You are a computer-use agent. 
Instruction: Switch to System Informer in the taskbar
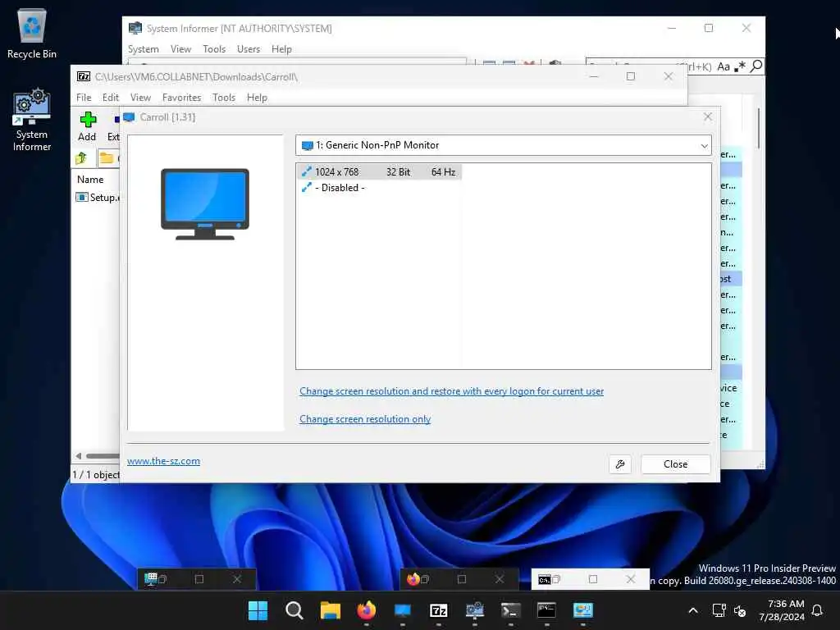point(475,610)
